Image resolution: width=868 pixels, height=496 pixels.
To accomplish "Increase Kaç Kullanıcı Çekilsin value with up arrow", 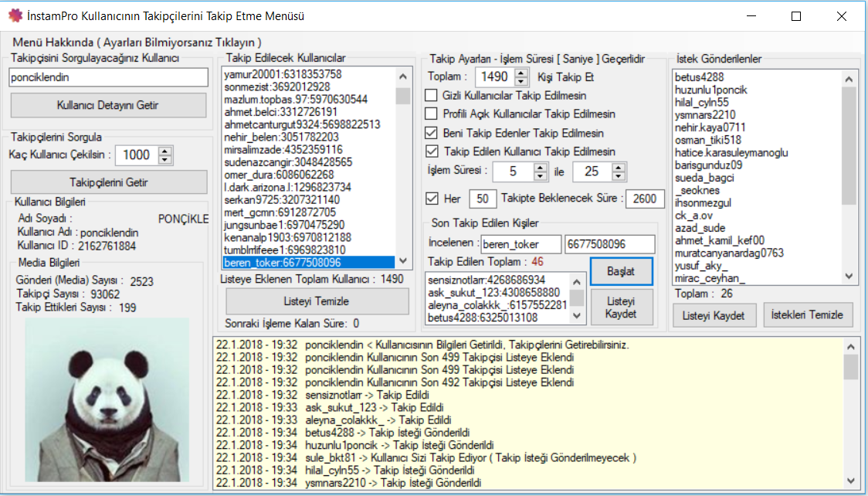I will click(x=165, y=151).
